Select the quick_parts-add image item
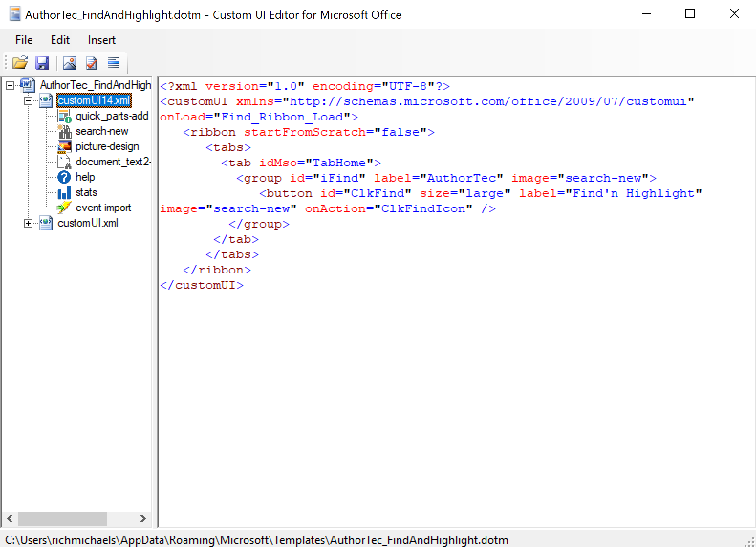Viewport: 756px width, 547px height. coord(112,116)
